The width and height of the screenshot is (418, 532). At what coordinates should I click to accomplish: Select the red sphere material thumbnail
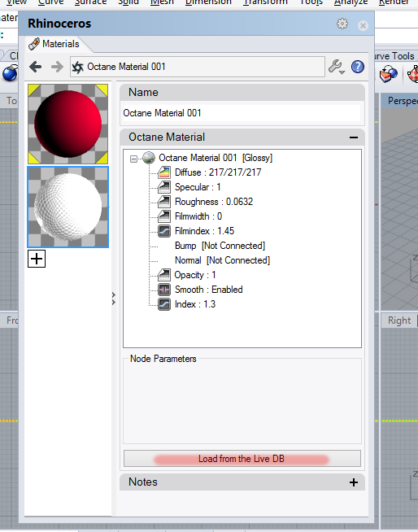pos(67,124)
